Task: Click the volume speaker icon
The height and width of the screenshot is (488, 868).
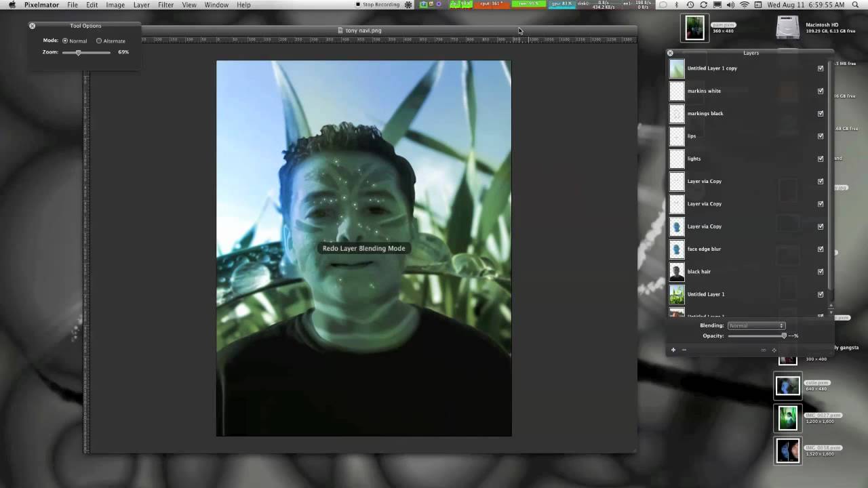Action: (730, 5)
